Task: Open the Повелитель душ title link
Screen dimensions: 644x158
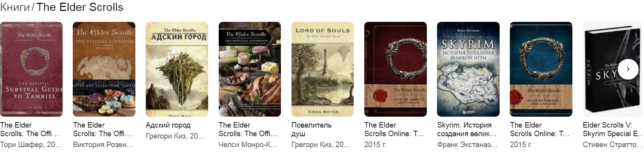Action: pyautogui.click(x=311, y=130)
